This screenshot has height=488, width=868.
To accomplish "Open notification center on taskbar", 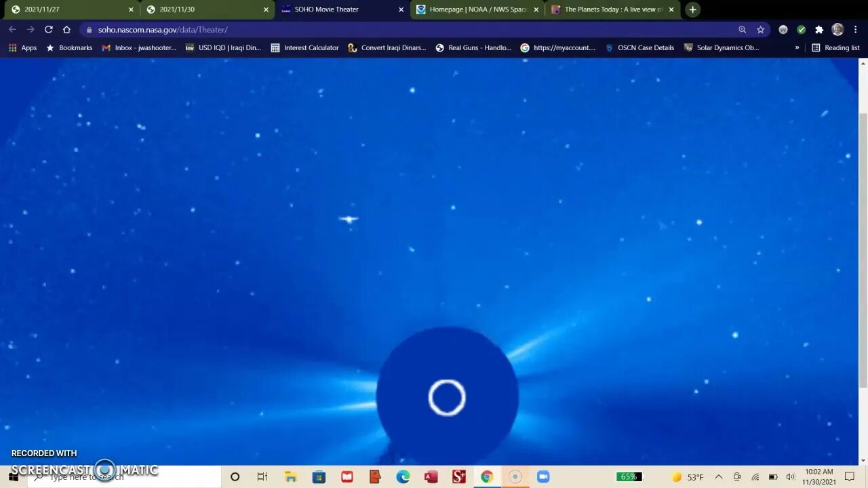I will [x=850, y=477].
